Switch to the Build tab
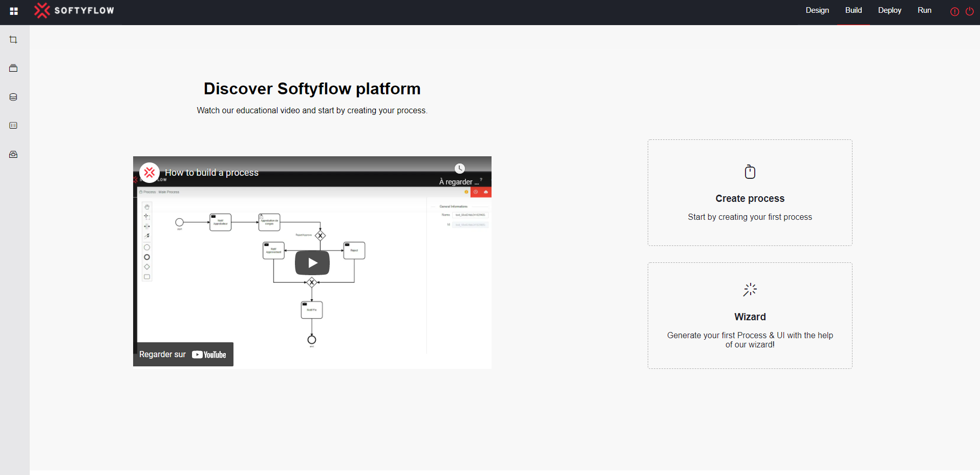This screenshot has height=475, width=980. [x=854, y=10]
